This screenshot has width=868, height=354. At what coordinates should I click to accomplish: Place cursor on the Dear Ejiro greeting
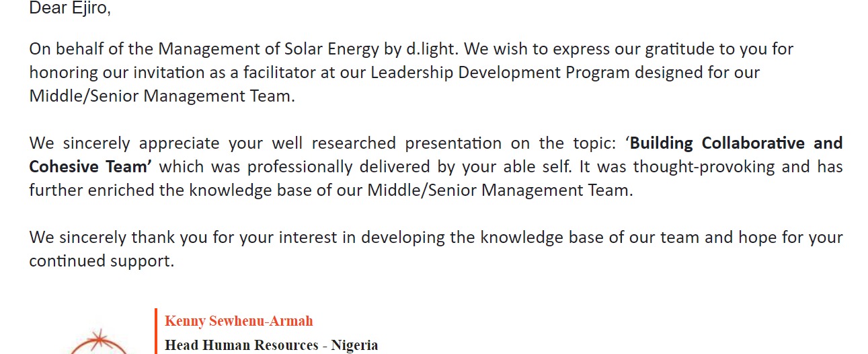coord(70,9)
